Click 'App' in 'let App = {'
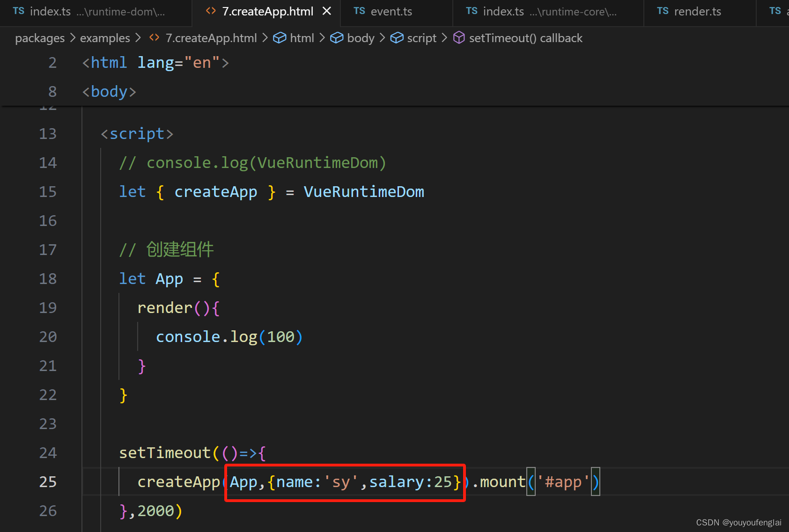 (x=170, y=279)
